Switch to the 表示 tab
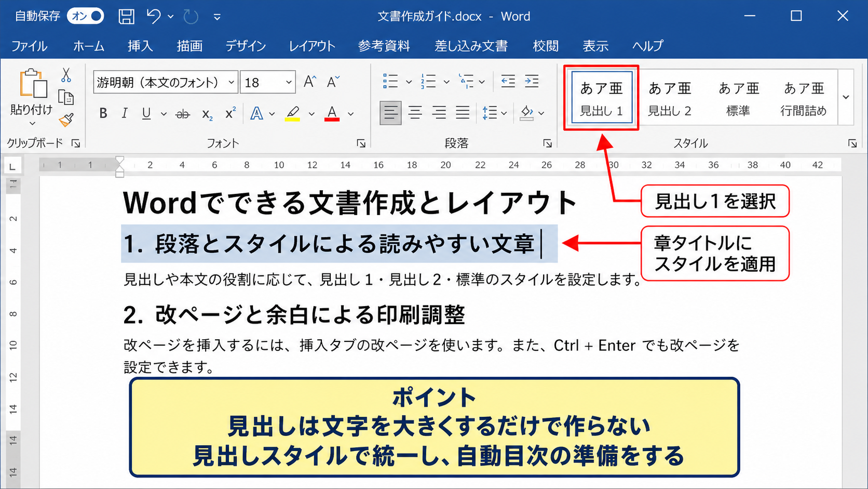This screenshot has width=868, height=489. [595, 46]
